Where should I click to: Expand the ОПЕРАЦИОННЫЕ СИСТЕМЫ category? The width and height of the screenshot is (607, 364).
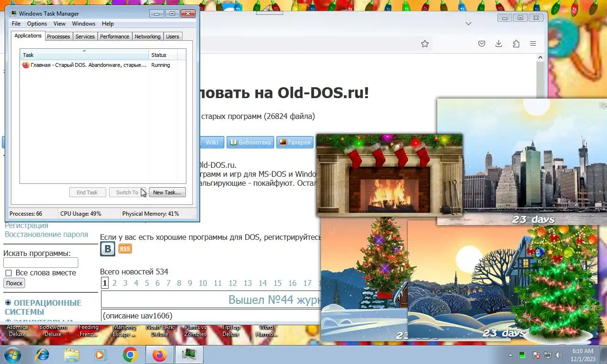[x=8, y=302]
